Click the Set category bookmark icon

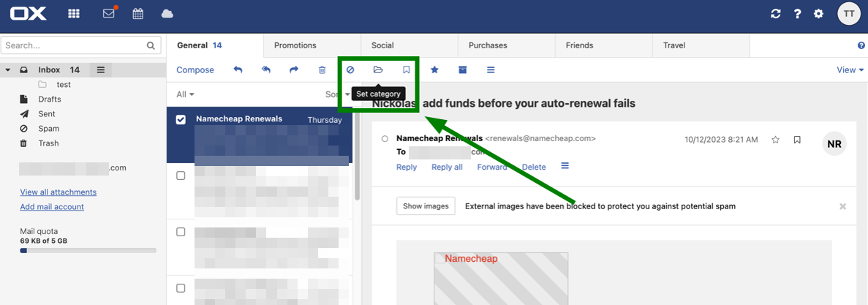[x=407, y=69]
